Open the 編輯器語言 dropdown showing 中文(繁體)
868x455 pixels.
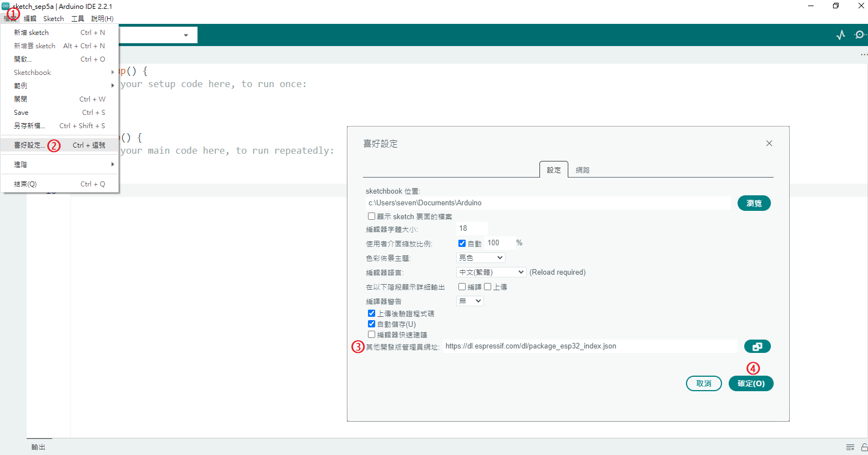tap(491, 272)
